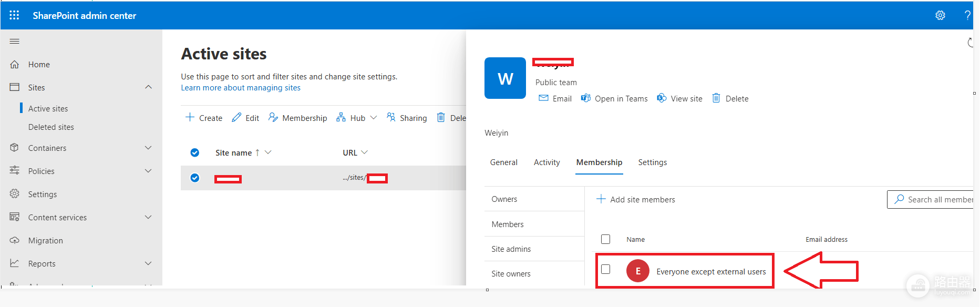Click the Sharing icon in toolbar

391,117
